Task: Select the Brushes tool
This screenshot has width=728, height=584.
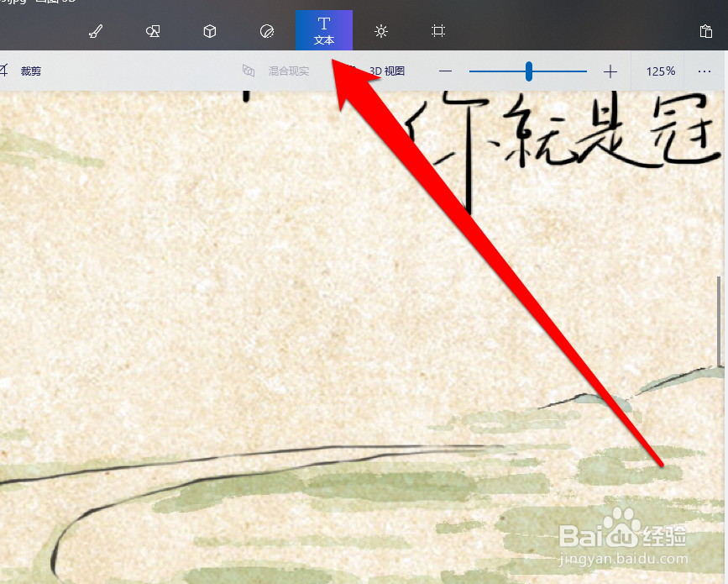Action: [96, 31]
